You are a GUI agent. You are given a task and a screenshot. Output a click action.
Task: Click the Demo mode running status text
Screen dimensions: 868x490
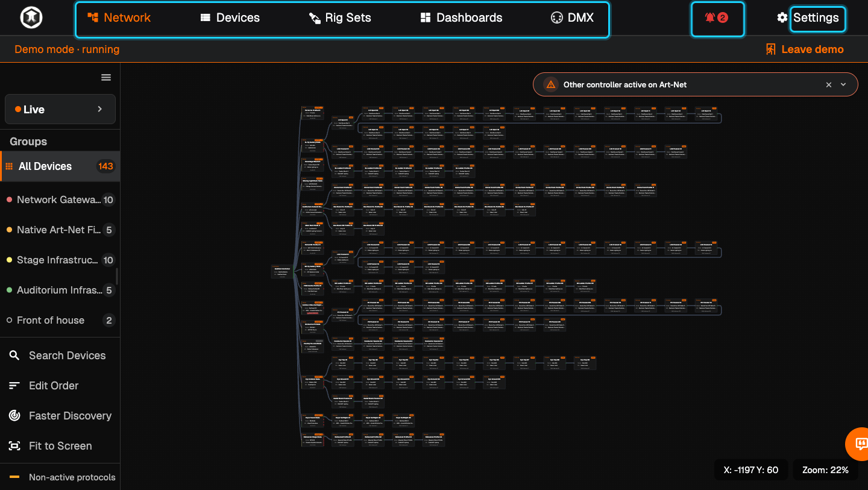67,49
